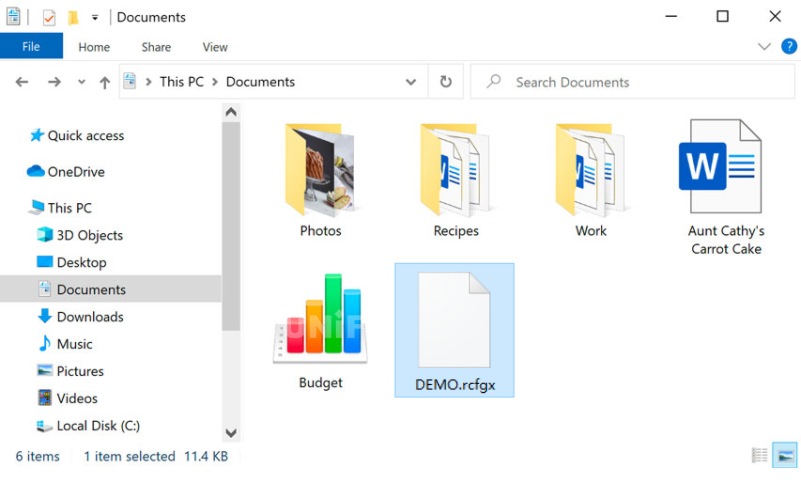Click the address bar document icon

(130, 81)
